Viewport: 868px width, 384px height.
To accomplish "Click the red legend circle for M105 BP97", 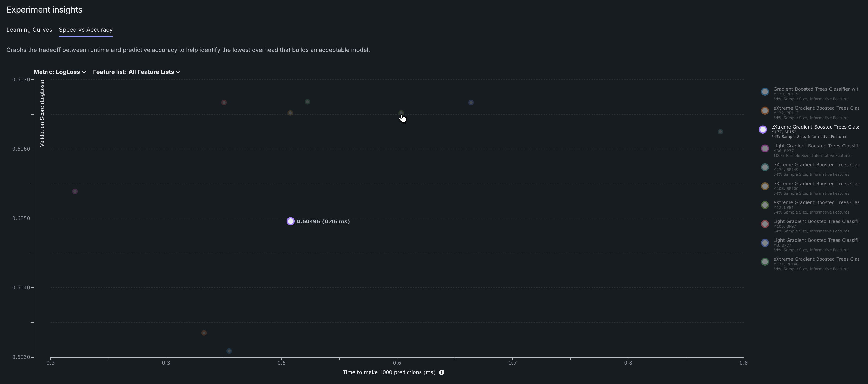I will coord(765,224).
